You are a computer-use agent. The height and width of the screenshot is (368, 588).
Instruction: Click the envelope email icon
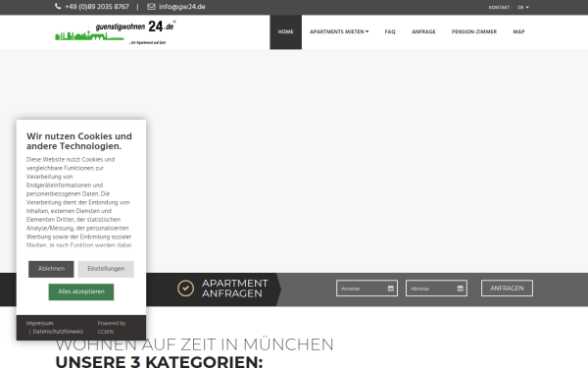(x=151, y=7)
